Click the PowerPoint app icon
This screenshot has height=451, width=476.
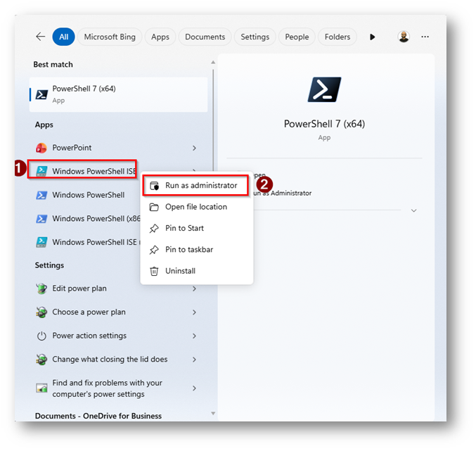point(41,148)
